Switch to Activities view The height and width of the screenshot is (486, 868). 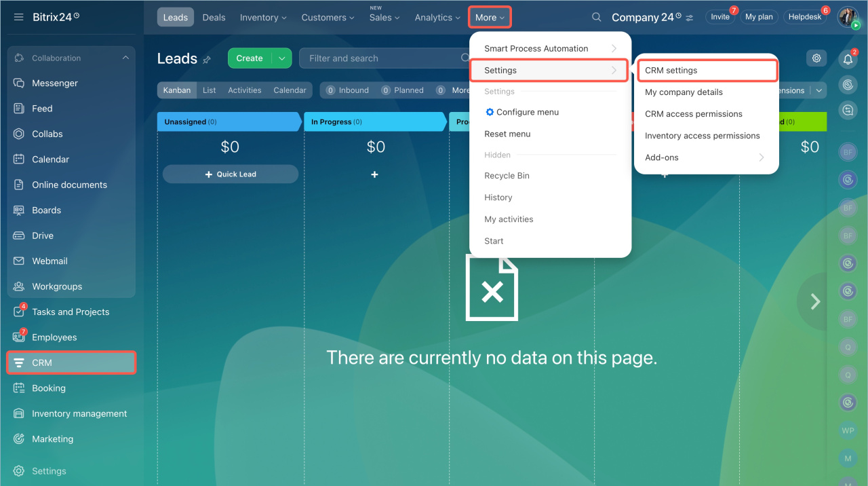[245, 90]
